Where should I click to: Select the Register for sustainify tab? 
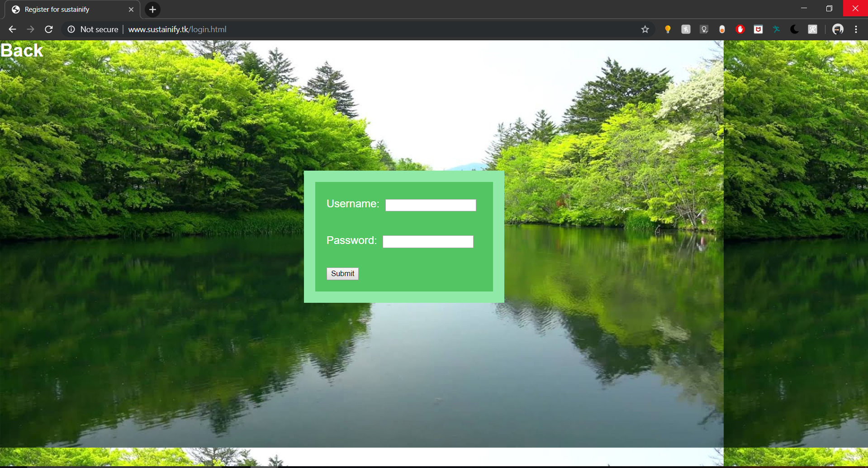click(x=72, y=10)
